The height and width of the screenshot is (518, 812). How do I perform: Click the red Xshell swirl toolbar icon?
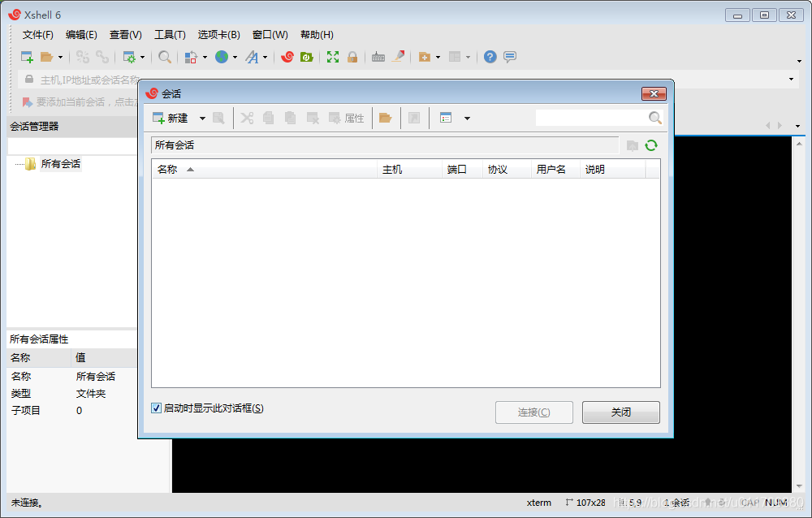click(287, 57)
